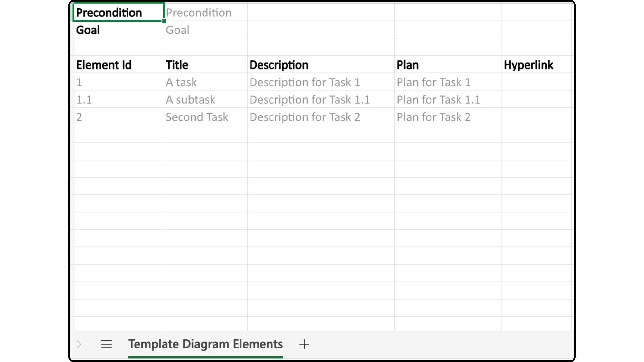
Task: Select the bold Goal label cell
Action: click(x=118, y=30)
